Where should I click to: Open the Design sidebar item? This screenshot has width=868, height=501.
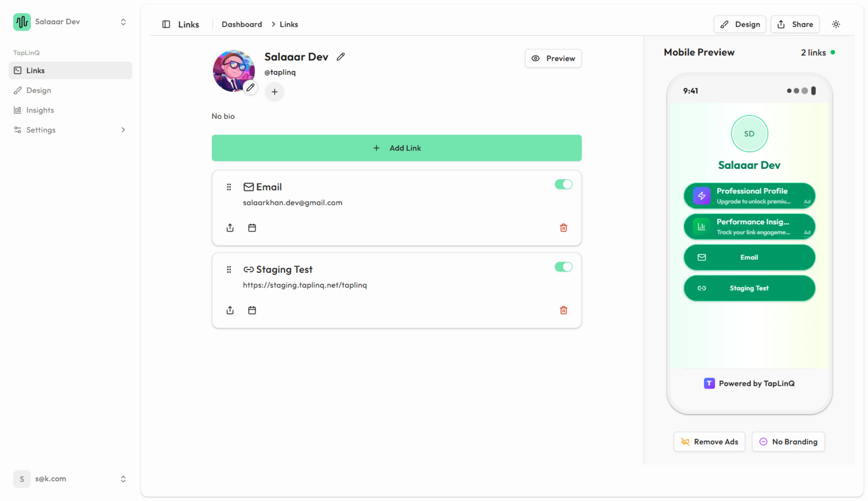click(39, 90)
